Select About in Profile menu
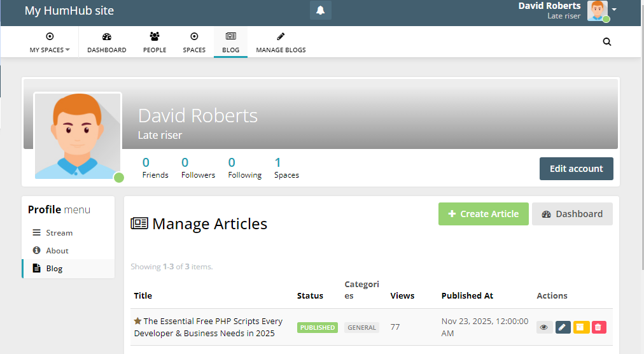The image size is (644, 354). [57, 251]
